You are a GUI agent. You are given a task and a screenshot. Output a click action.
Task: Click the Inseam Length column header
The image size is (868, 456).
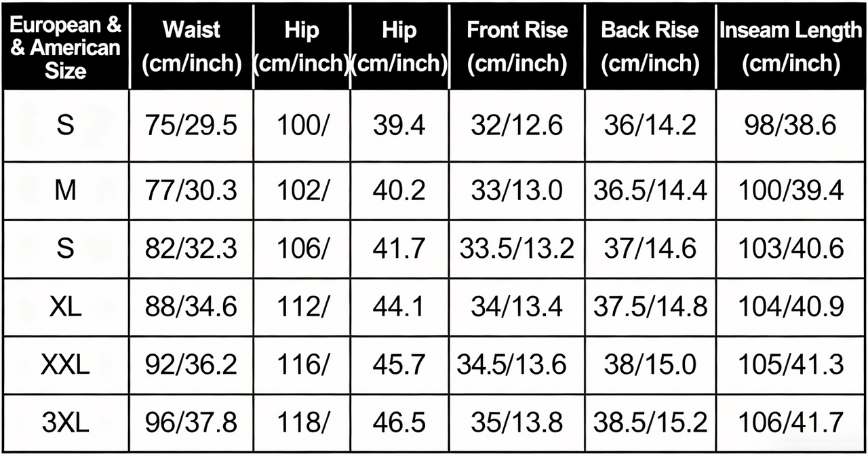pyautogui.click(x=791, y=46)
